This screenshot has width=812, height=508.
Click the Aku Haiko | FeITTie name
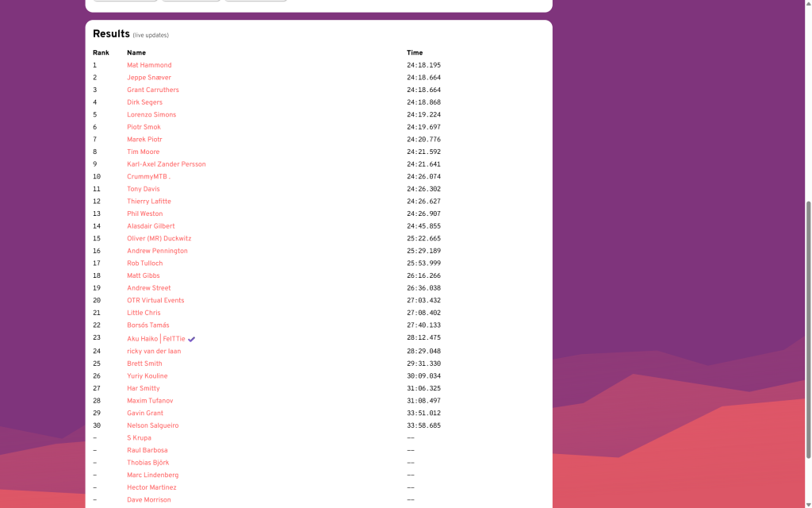tap(155, 339)
